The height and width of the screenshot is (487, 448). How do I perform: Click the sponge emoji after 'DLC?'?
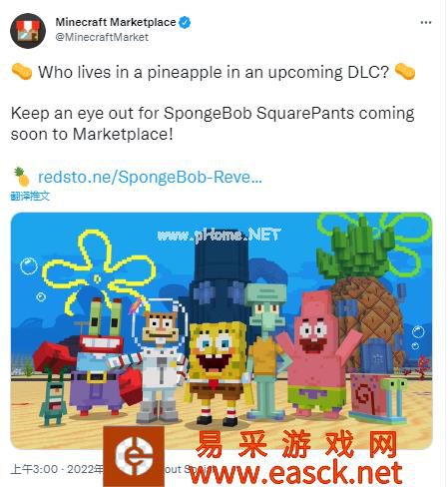tap(405, 72)
